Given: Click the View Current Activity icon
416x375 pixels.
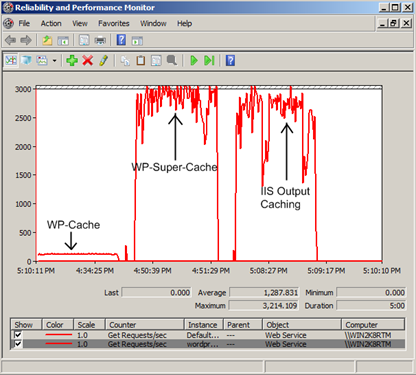Looking at the screenshot, I should tap(11, 61).
